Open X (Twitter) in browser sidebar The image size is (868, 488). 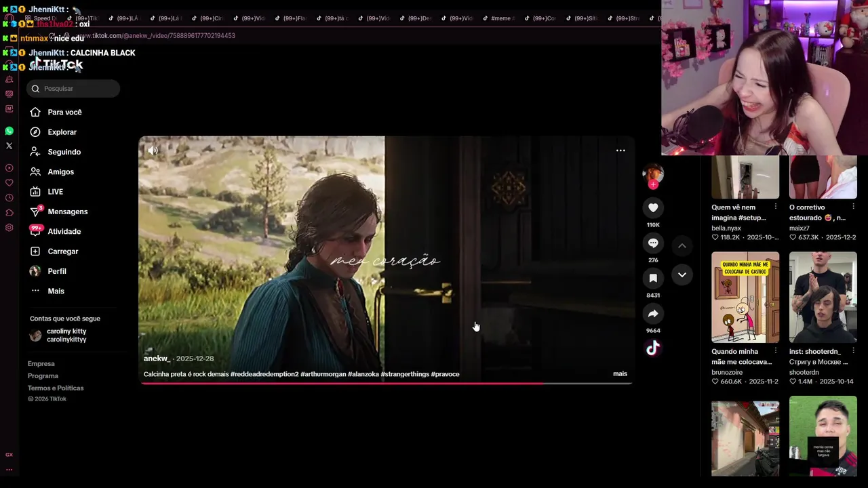click(9, 146)
